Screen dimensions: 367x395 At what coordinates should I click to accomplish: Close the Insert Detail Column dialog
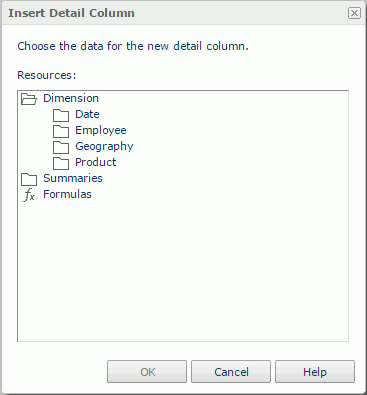[354, 13]
